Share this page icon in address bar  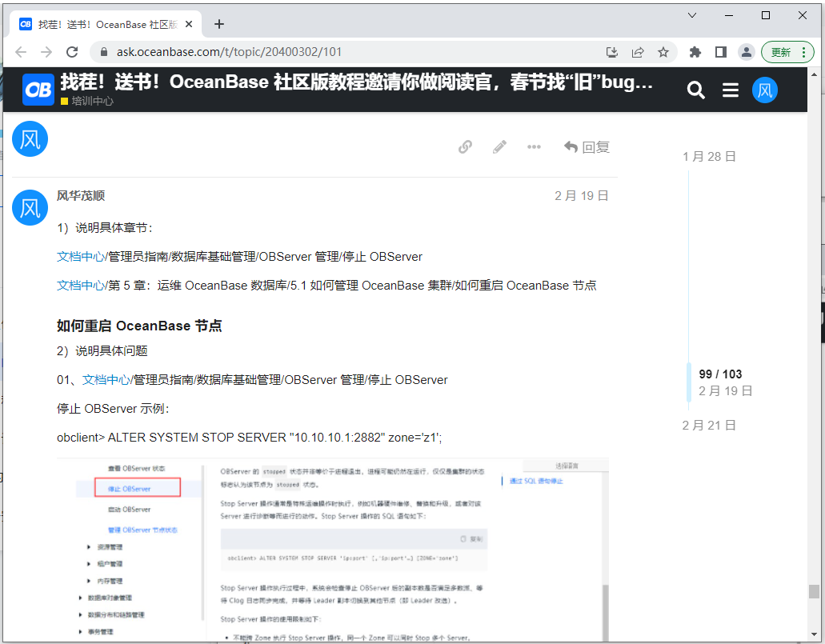[638, 52]
